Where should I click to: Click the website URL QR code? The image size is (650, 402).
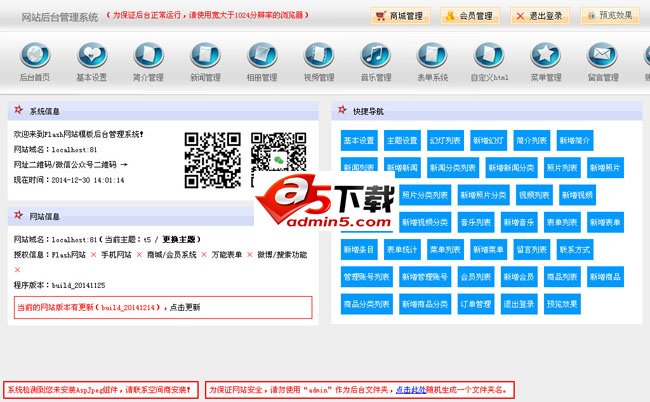tap(213, 160)
